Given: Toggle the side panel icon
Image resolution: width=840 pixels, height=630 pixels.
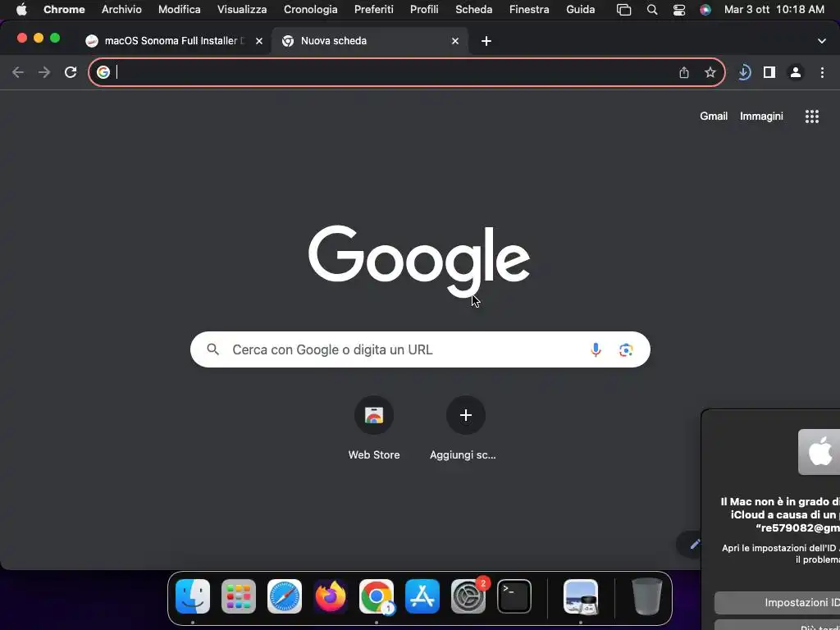Looking at the screenshot, I should coord(769,72).
